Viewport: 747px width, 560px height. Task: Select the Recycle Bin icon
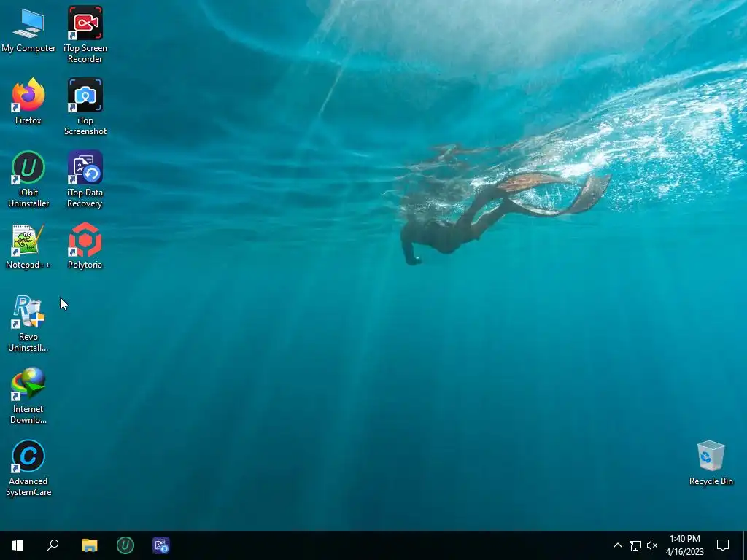(x=711, y=463)
